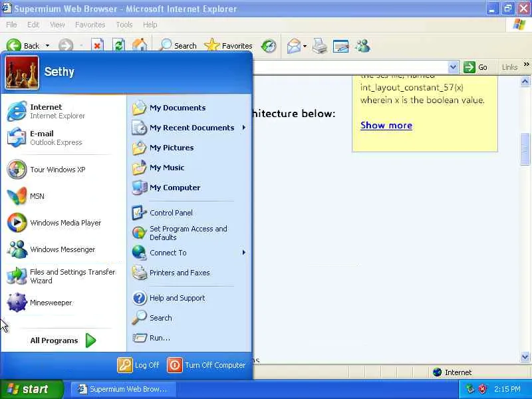Open My Music folder

pyautogui.click(x=189, y=168)
